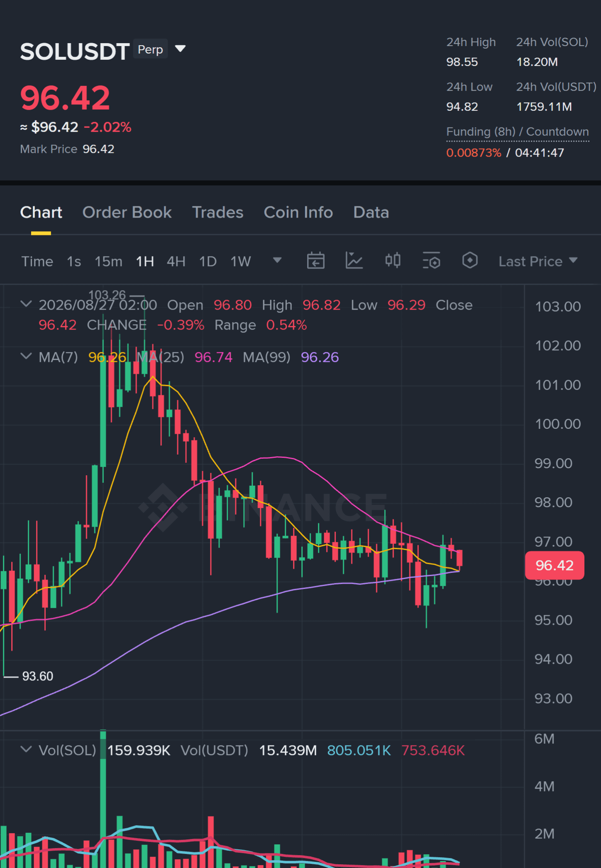Click the Funding (8h) / Countdown label
Viewport: 601px width, 868px height.
pos(518,132)
